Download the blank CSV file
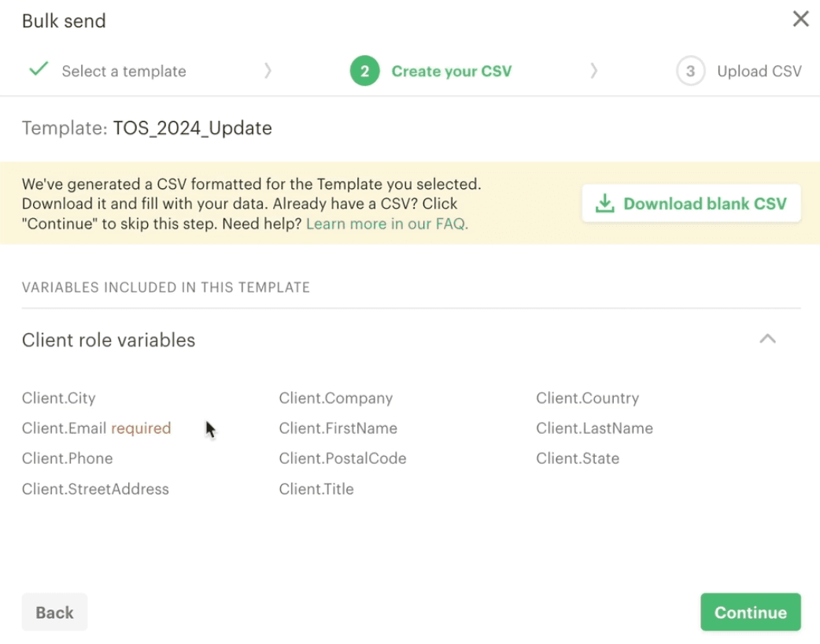The image size is (820, 644). coord(691,204)
